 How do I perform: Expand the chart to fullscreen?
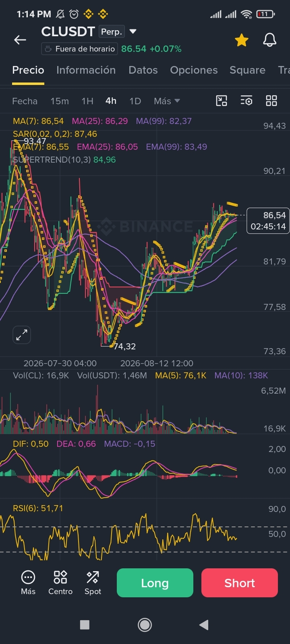(22, 334)
